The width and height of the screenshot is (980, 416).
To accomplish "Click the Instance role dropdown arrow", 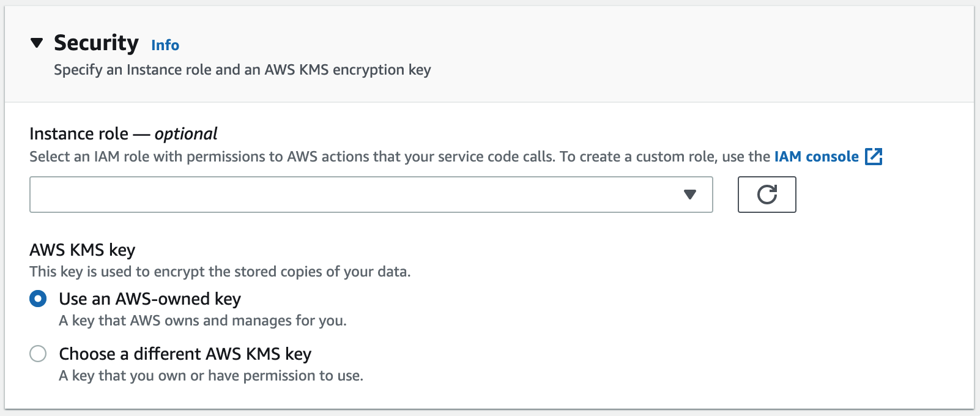I will click(x=690, y=195).
